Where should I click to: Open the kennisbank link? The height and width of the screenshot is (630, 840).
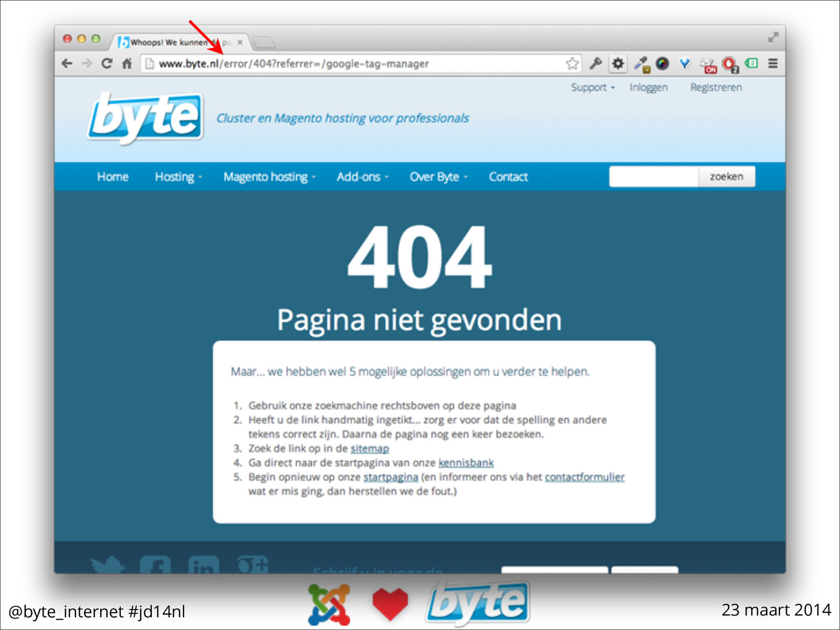click(466, 463)
